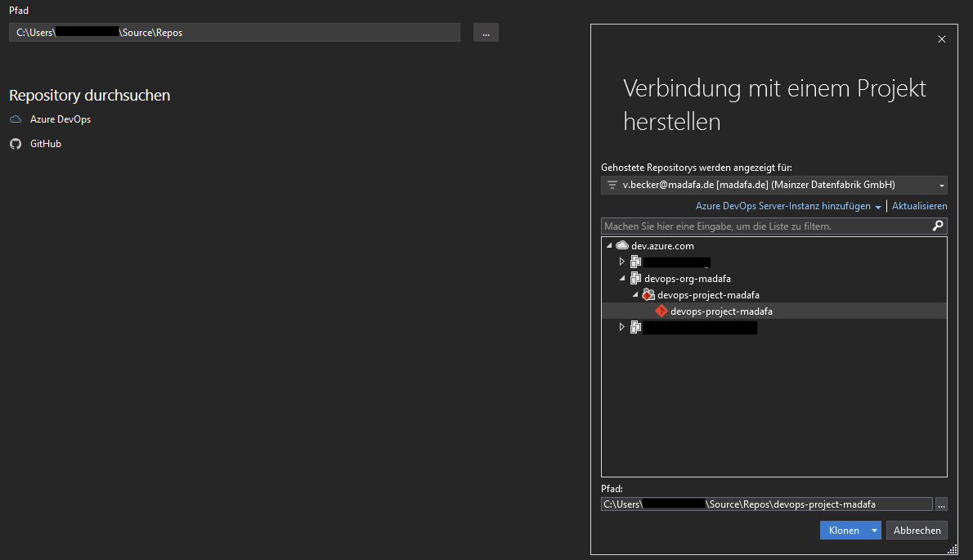Select dev.azure.com tree entry
973x560 pixels.
coord(662,245)
